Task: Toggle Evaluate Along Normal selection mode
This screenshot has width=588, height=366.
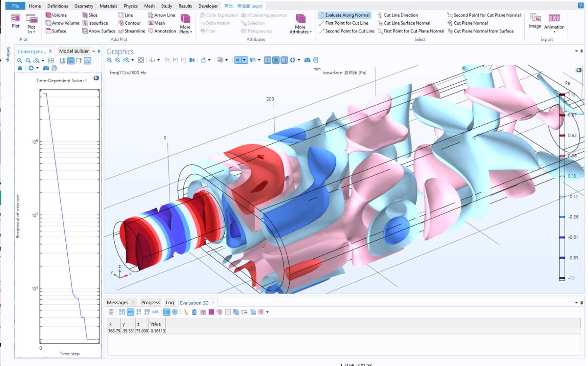Action: [x=344, y=15]
